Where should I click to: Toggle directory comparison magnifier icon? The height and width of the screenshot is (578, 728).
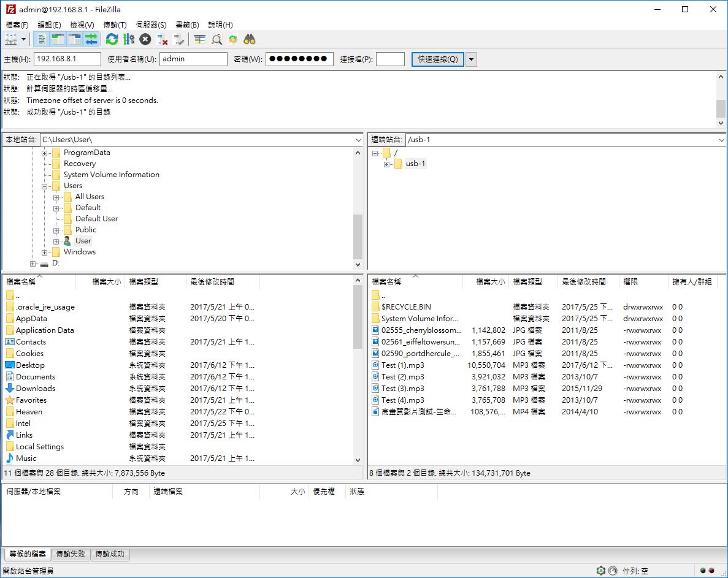pos(216,39)
